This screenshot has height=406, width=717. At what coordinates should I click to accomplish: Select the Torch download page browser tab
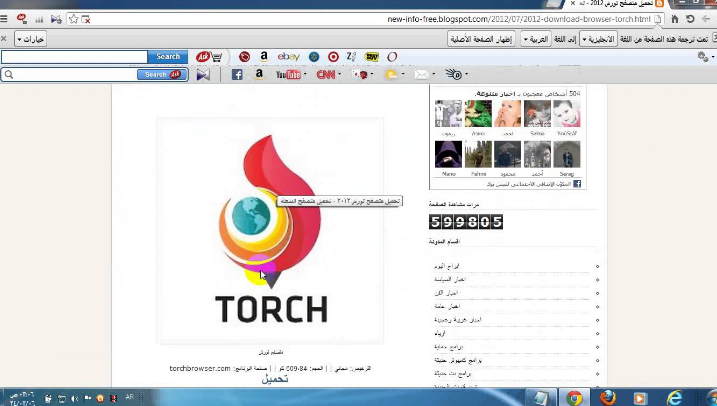coord(616,4)
